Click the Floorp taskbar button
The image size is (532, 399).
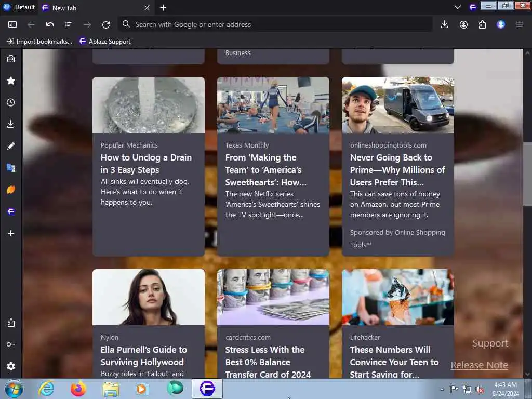[x=207, y=389]
